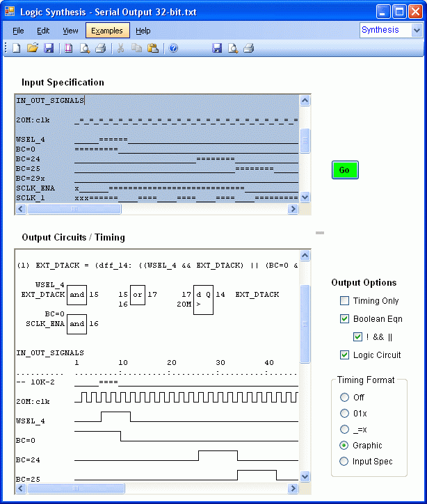The height and width of the screenshot is (504, 427).
Task: Click the application icon in title bar
Action: (10, 12)
